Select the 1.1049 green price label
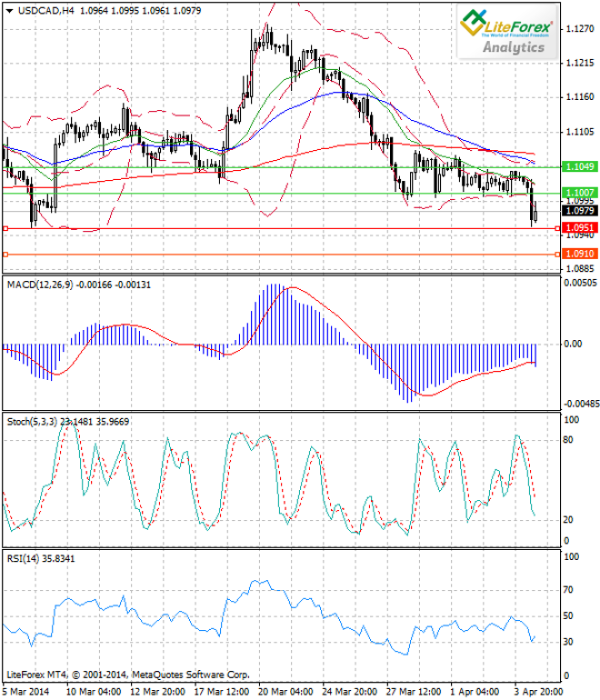Image resolution: width=600 pixels, height=700 pixels. click(x=580, y=166)
